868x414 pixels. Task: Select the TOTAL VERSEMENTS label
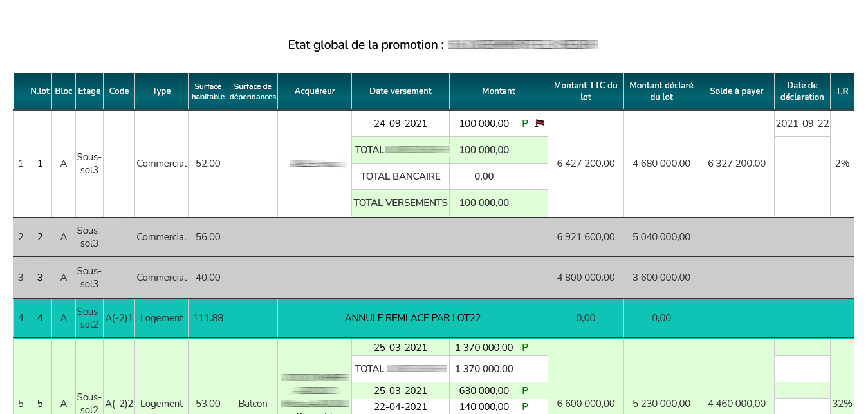click(x=400, y=203)
